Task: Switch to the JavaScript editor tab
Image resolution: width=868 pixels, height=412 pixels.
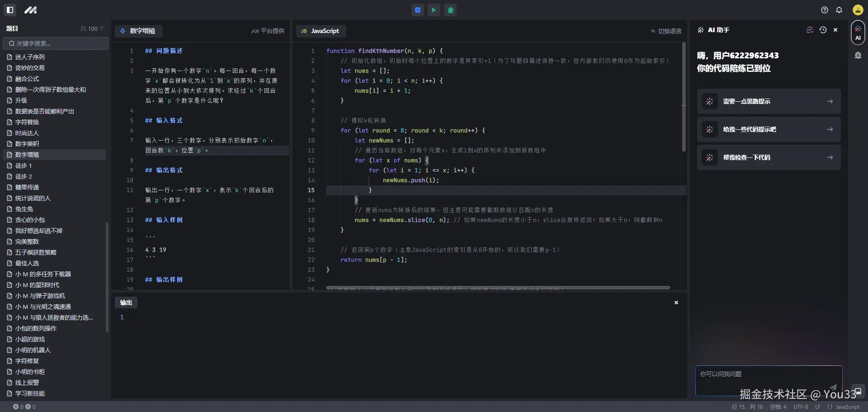Action: click(x=321, y=31)
